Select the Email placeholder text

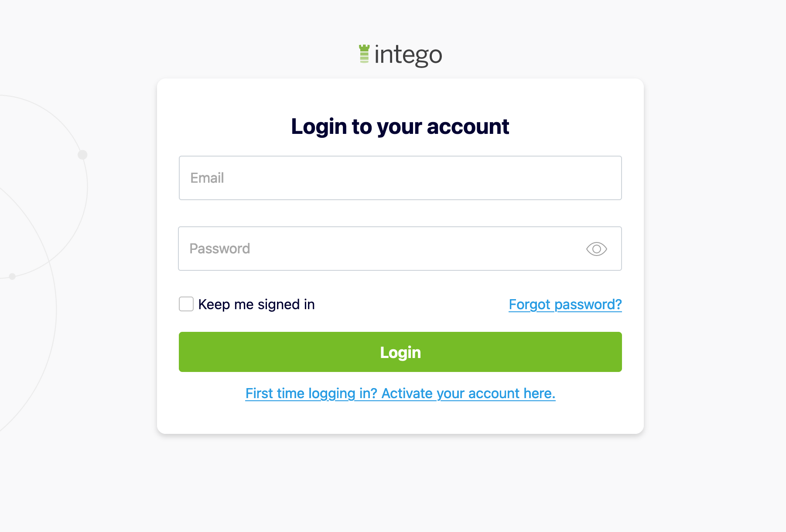pyautogui.click(x=207, y=178)
